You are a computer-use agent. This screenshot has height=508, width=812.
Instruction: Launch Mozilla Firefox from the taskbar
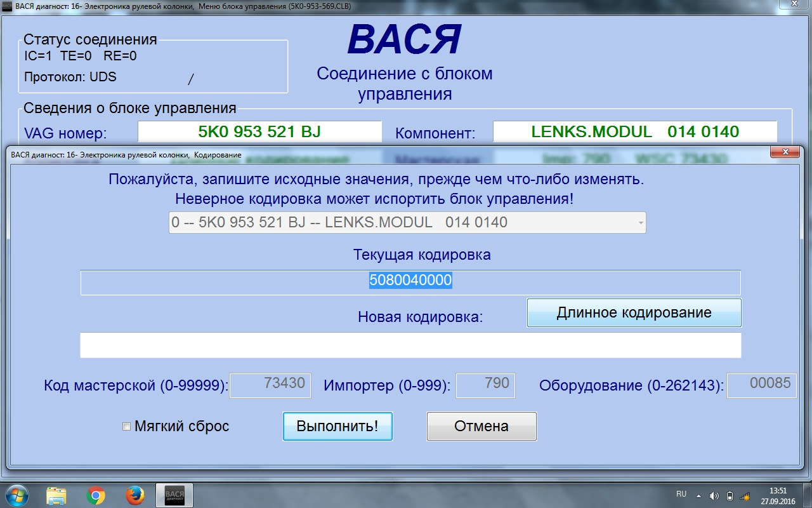tap(134, 495)
